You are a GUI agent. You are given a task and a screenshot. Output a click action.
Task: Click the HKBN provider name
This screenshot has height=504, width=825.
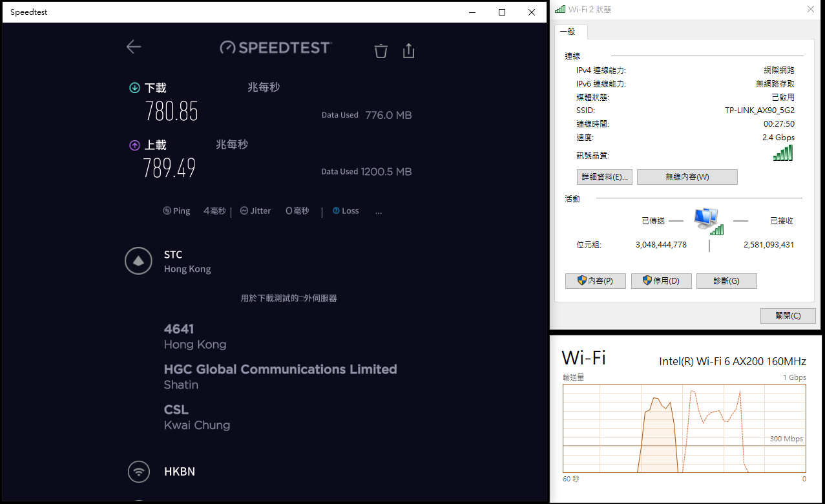180,472
